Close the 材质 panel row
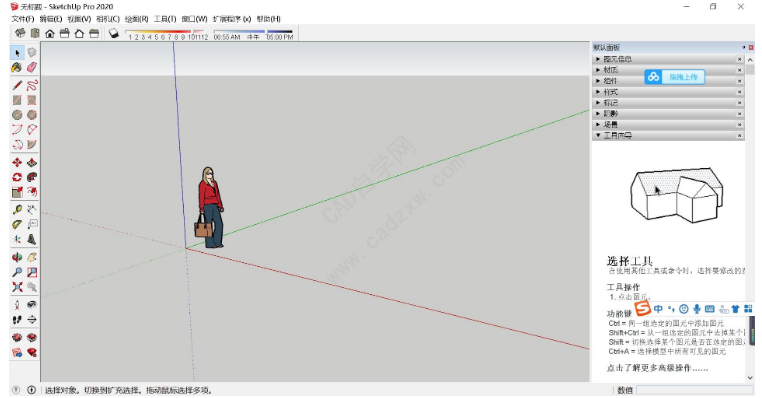Image resolution: width=762 pixels, height=398 pixels. 740,70
